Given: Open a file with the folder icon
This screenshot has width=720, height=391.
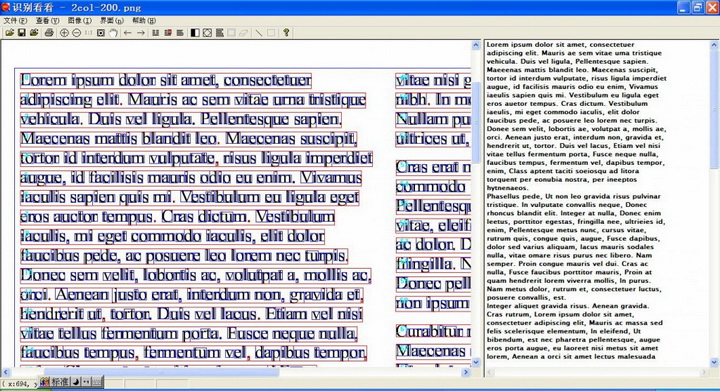Looking at the screenshot, I should point(9,33).
